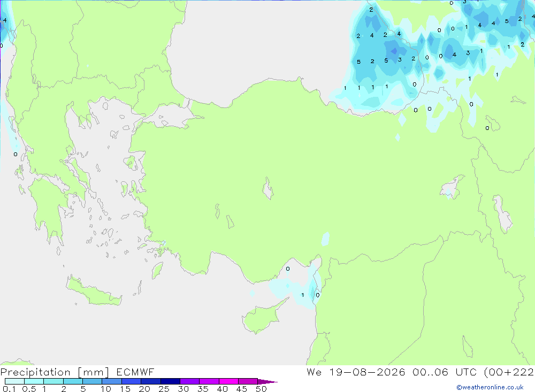
Task: Pick the 30–35 mm violet legend swatch
Action: point(190,381)
